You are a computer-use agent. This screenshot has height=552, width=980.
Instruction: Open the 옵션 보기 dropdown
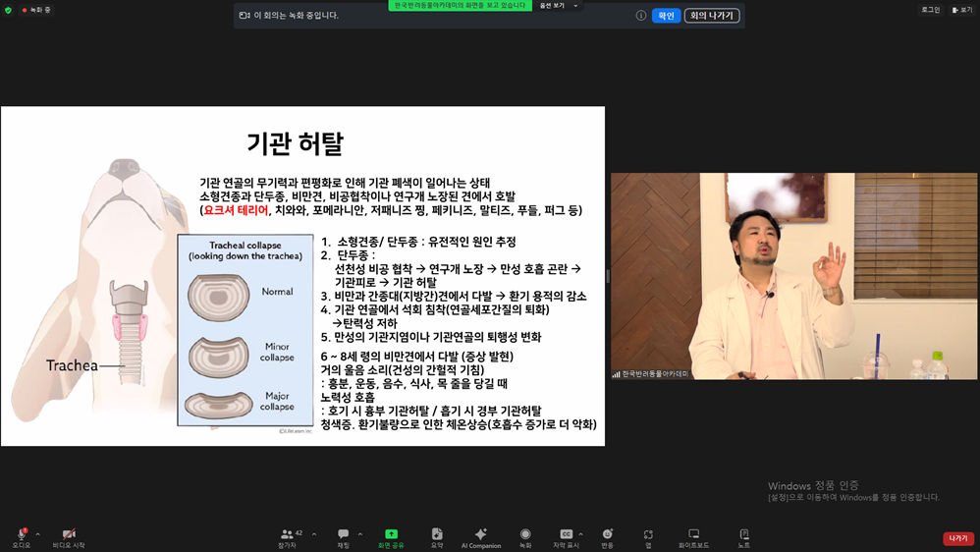coord(558,6)
